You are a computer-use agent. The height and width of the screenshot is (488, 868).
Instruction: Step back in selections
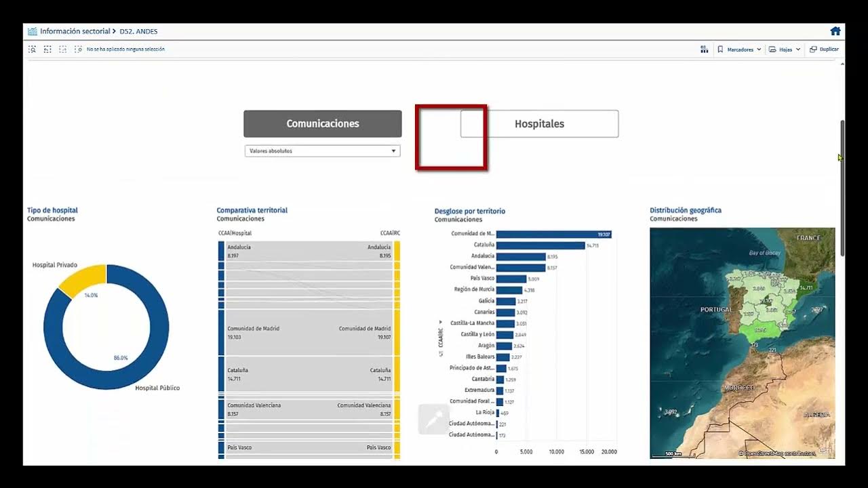click(47, 49)
